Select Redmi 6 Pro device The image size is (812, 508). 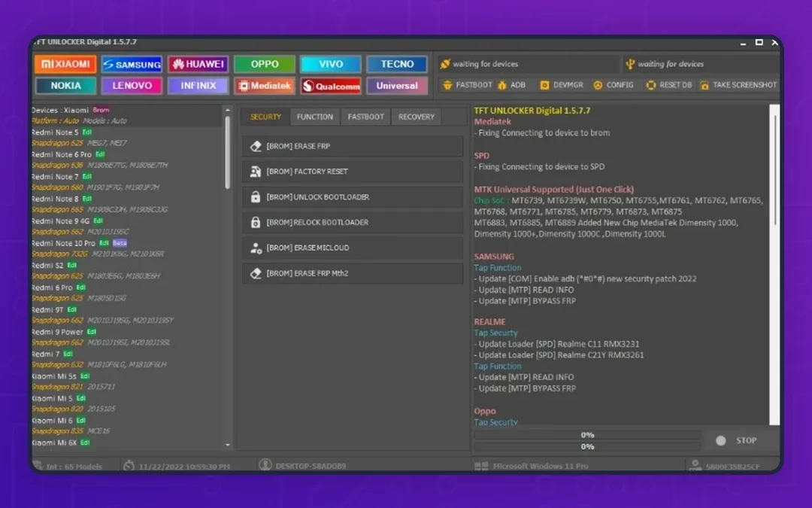click(127, 293)
